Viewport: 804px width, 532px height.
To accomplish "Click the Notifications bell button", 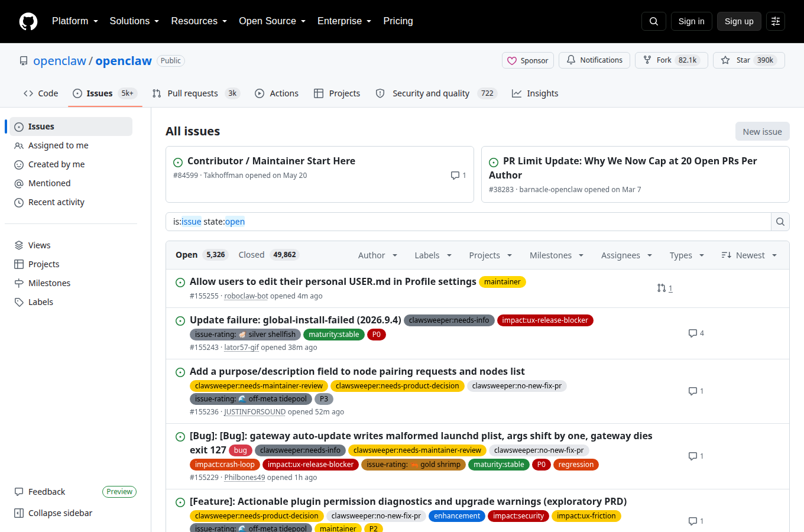I will (x=594, y=60).
